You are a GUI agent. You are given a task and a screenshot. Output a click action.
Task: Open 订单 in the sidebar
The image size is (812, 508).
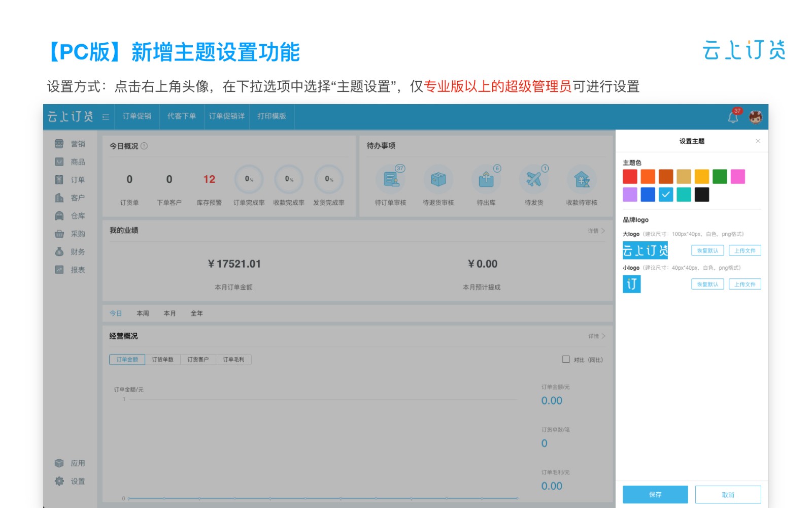pyautogui.click(x=70, y=180)
